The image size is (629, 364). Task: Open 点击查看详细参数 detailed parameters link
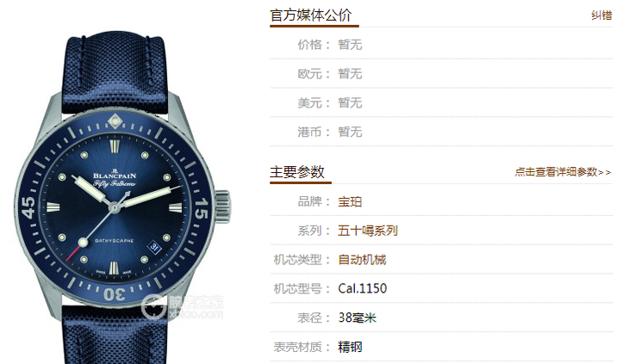coord(563,172)
